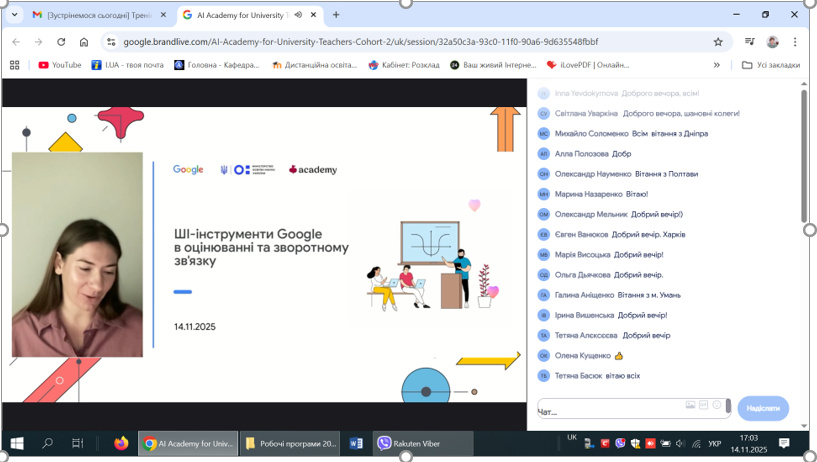Click the chat panel vertical scrollbar
The height and width of the screenshot is (462, 817).
[x=804, y=160]
